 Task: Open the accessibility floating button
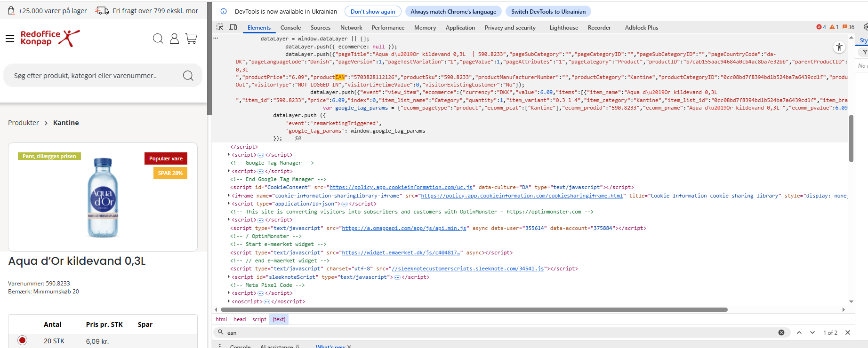pos(839,47)
